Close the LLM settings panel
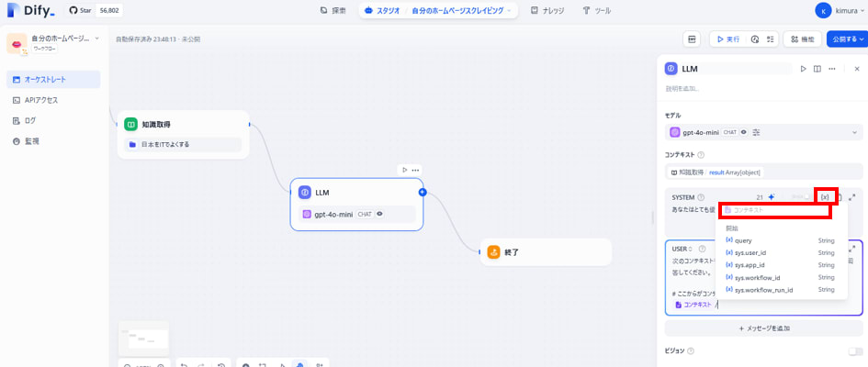The width and height of the screenshot is (868, 367). [857, 69]
